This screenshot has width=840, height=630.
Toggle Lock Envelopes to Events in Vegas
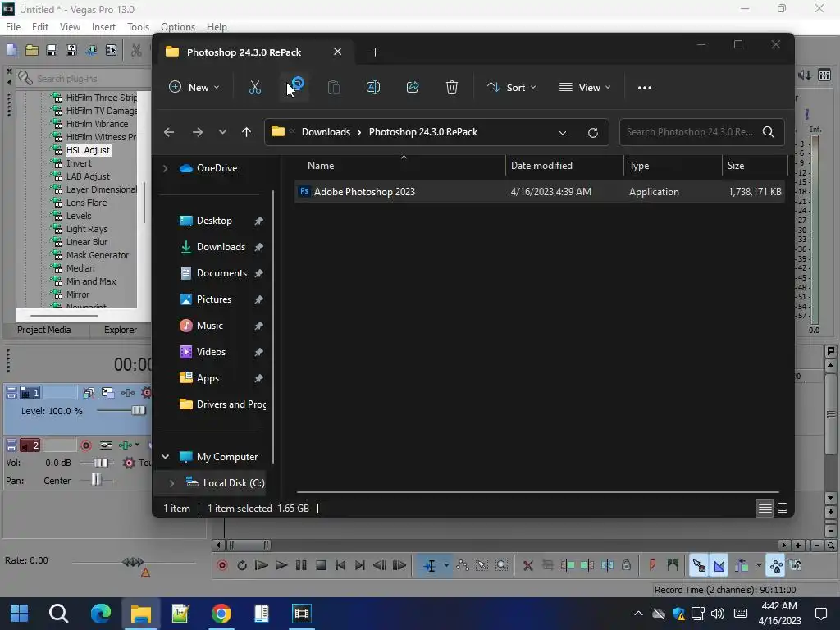[776, 565]
